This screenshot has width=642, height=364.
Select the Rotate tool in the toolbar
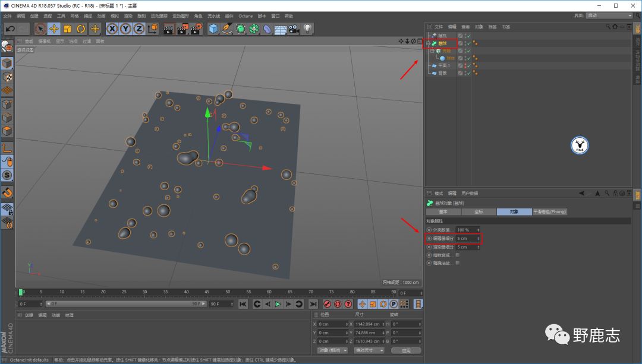[81, 29]
